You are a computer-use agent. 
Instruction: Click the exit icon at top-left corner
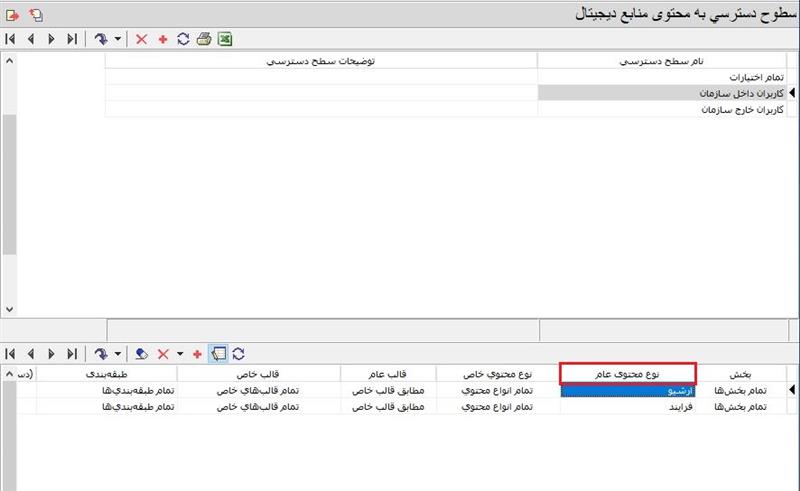point(12,14)
